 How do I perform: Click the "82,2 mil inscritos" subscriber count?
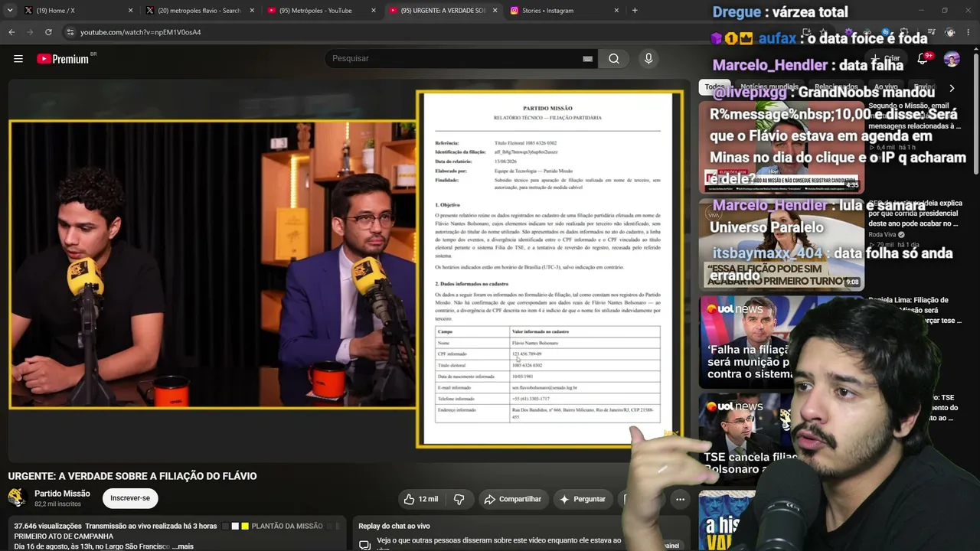[57, 504]
